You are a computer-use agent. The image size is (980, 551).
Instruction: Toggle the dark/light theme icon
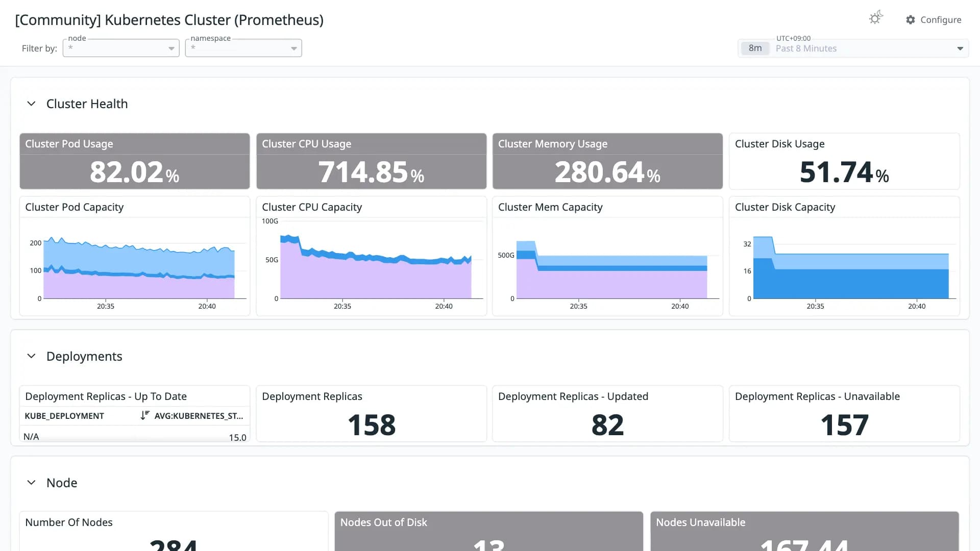[x=876, y=18]
